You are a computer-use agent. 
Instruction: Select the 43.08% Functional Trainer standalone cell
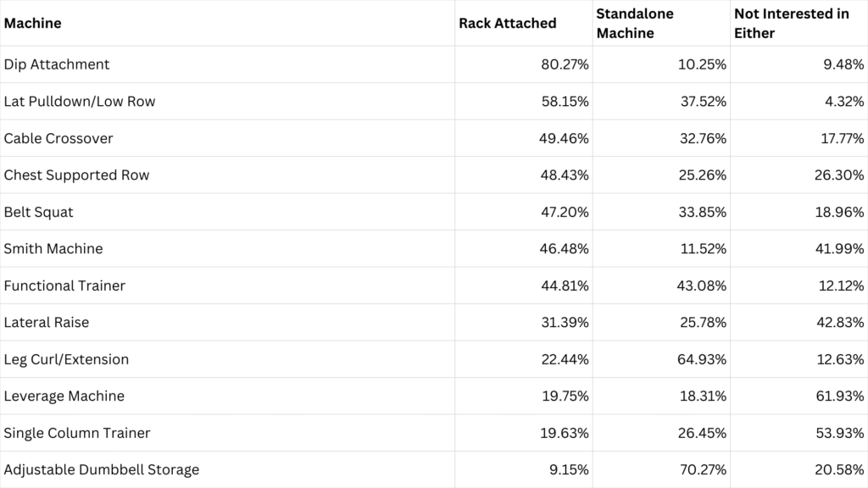coord(702,286)
